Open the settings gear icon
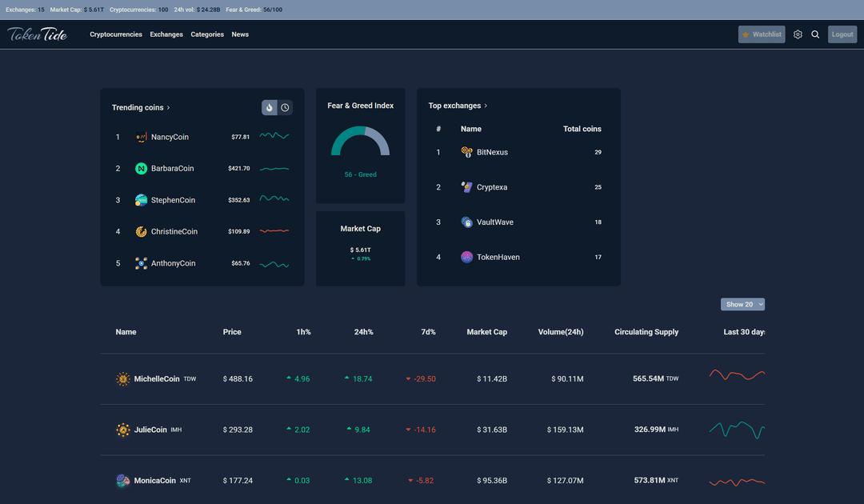 (798, 34)
